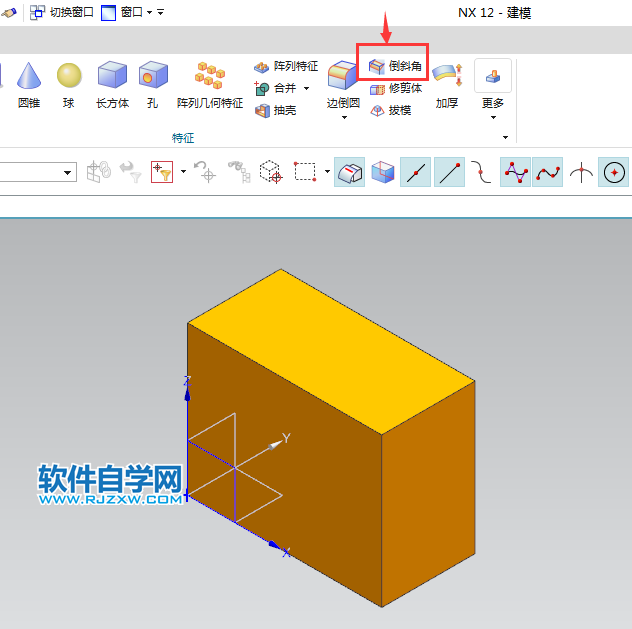Open the More (更多) feature gallery
The width and height of the screenshot is (632, 629).
coord(493,85)
